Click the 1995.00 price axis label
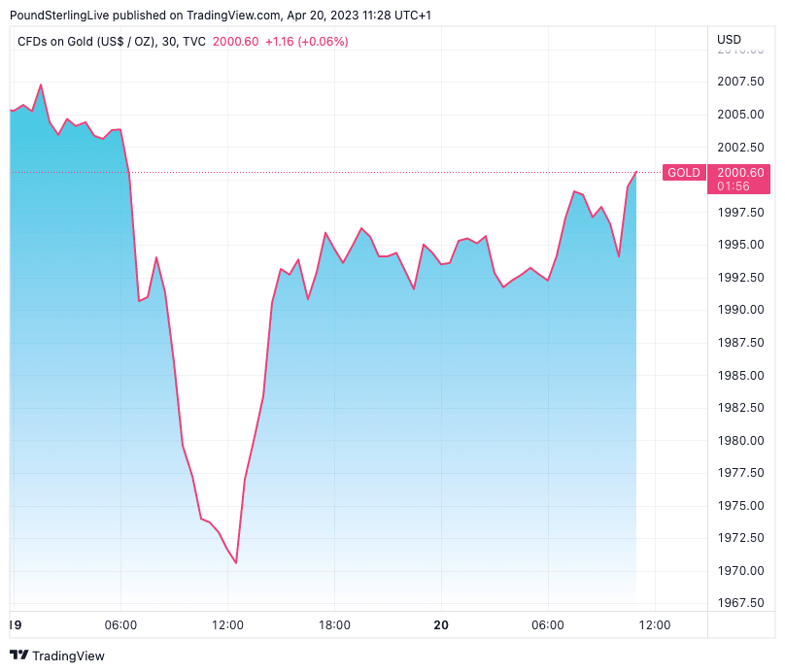The image size is (785, 672). [739, 245]
